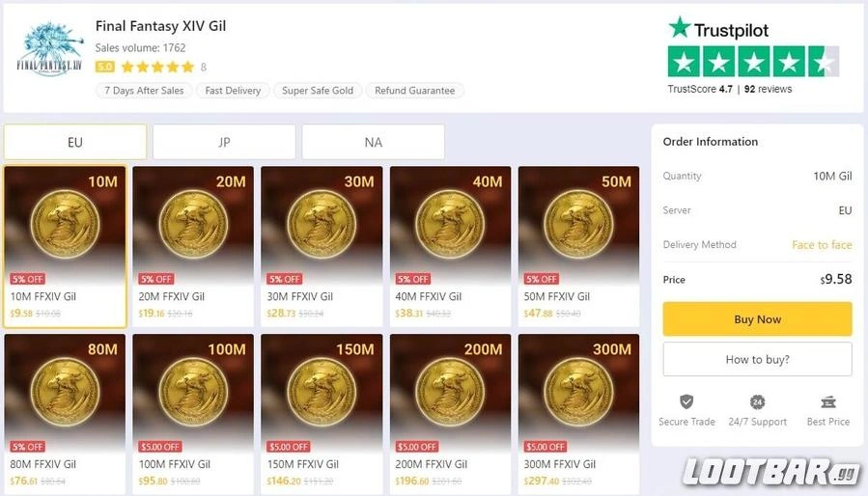Click the five-star product rating
Screen dimensions: 868x496
coord(157,67)
